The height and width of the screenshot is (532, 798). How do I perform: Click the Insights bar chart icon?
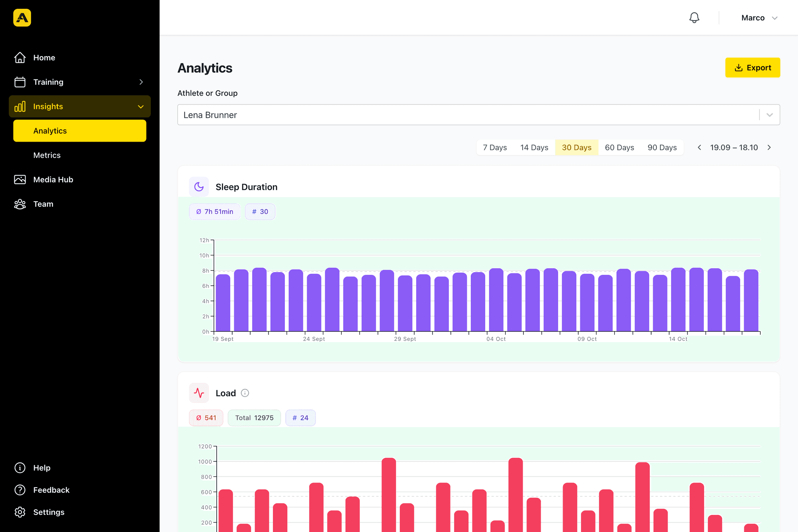(20, 106)
